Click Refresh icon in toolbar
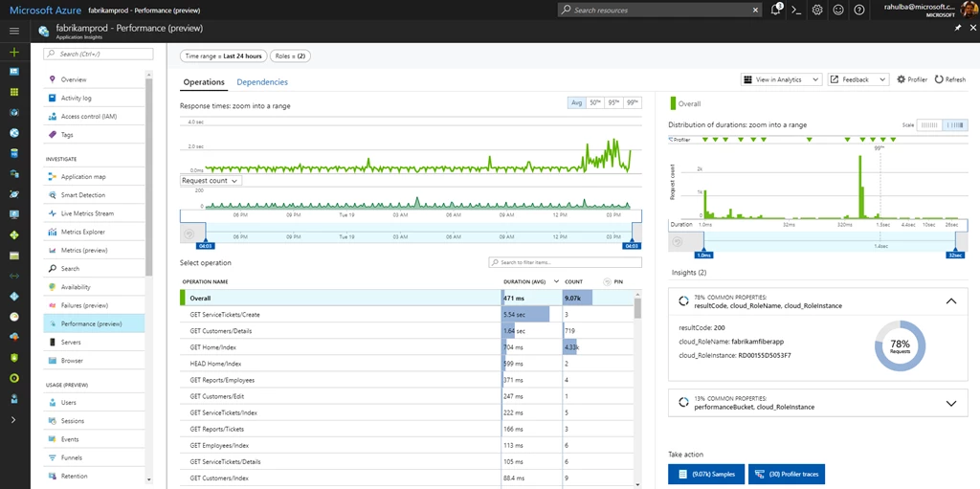This screenshot has height=489, width=980. (939, 79)
